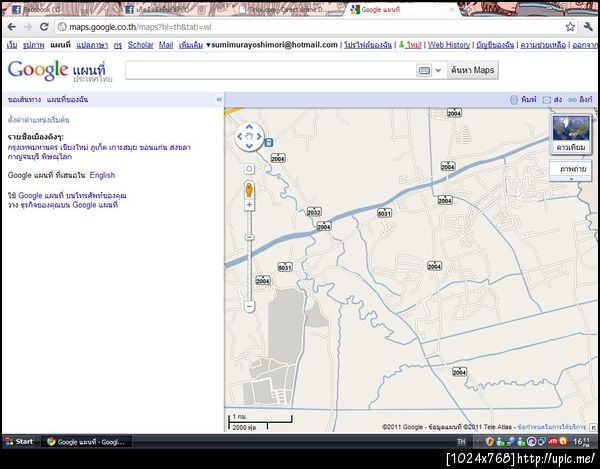Pan map up arrow
The width and height of the screenshot is (600, 469).
pyautogui.click(x=249, y=127)
